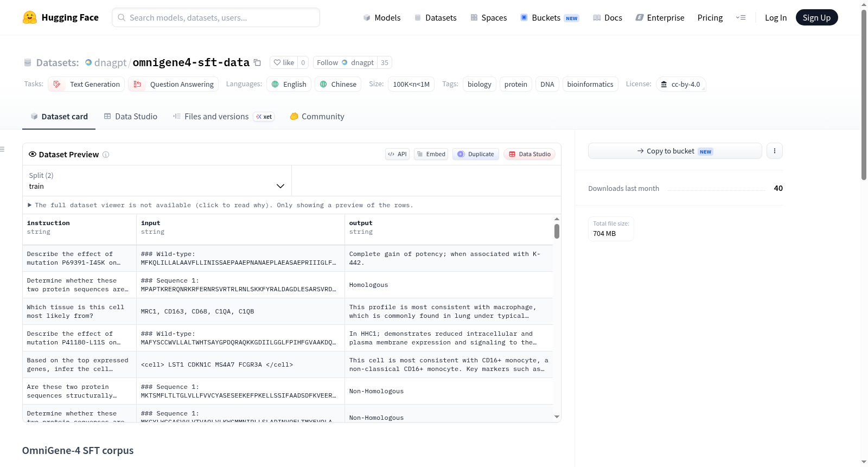Click the first 'Homologous' output cell
This screenshot has width=868, height=467.
[449, 285]
